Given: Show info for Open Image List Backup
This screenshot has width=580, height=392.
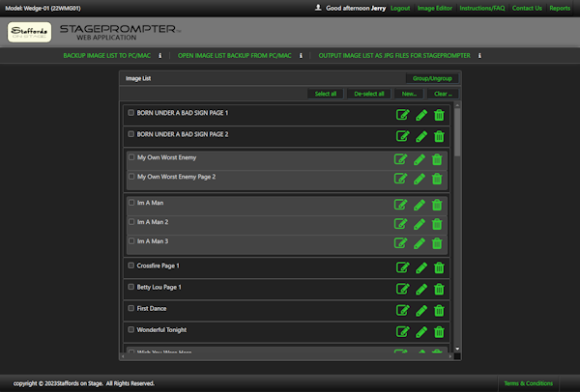Looking at the screenshot, I should 301,56.
